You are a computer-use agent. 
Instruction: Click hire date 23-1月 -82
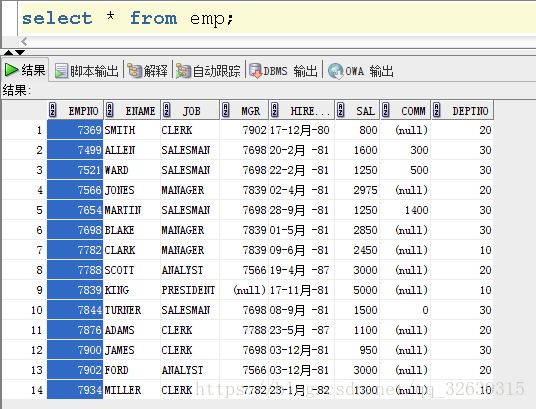coord(302,390)
